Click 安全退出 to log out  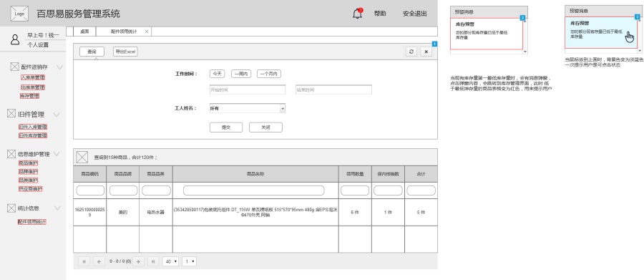tap(415, 14)
